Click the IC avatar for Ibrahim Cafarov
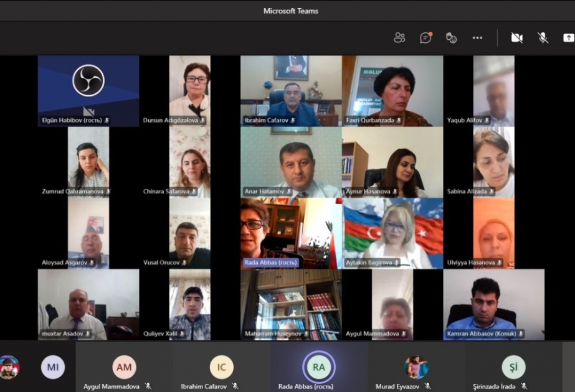The height and width of the screenshot is (392, 575). point(222,366)
